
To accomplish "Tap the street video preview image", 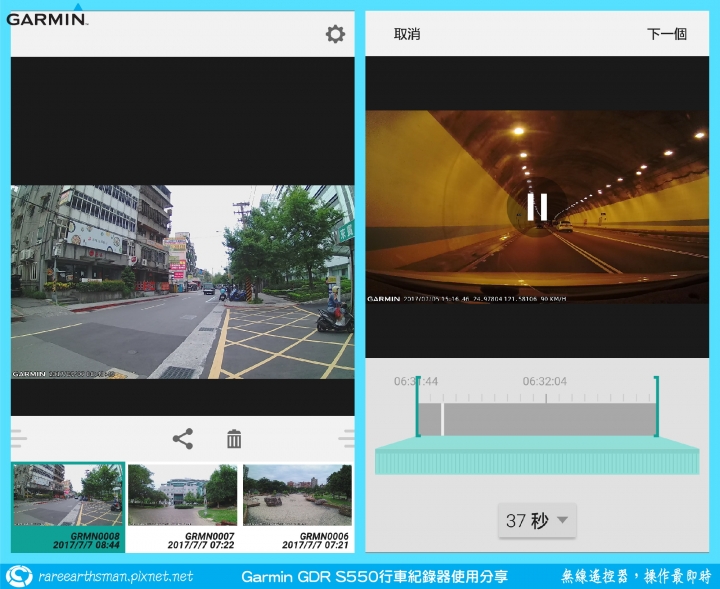I will [183, 282].
